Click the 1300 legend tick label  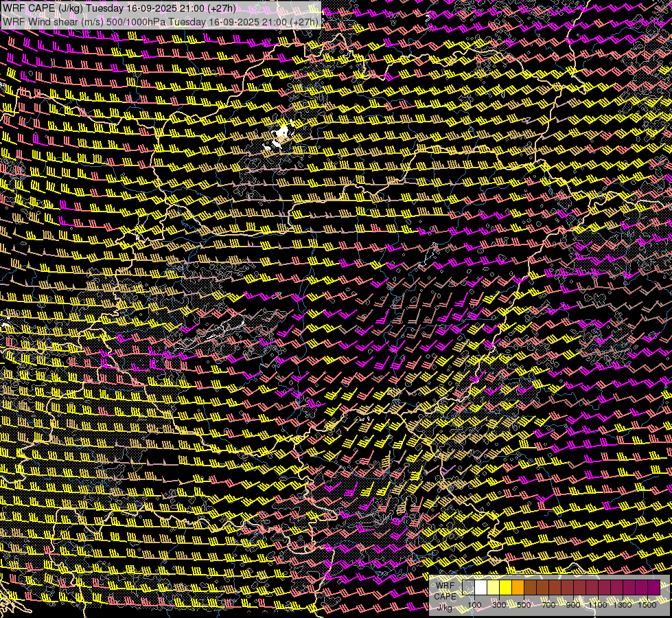(623, 605)
